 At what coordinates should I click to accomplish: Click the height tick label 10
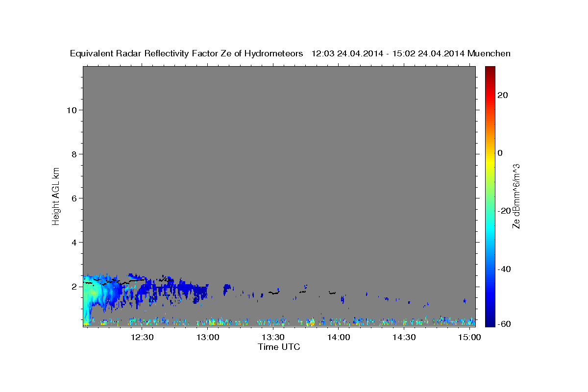click(72, 110)
